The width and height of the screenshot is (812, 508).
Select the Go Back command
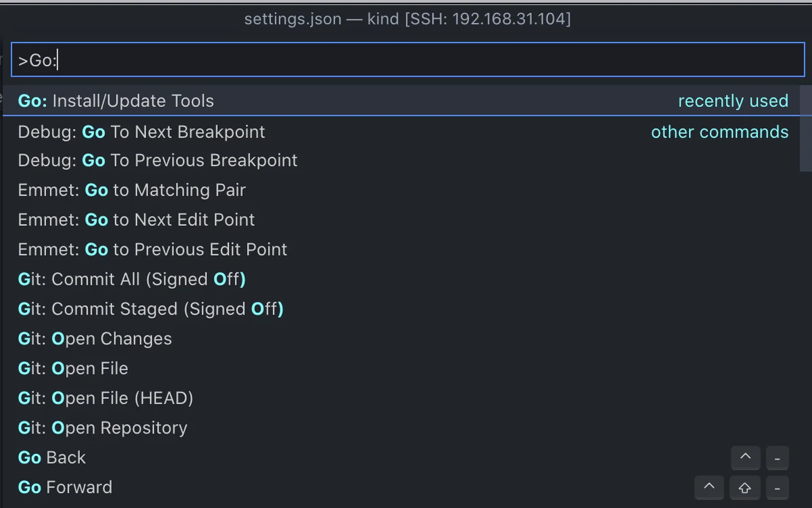401,458
